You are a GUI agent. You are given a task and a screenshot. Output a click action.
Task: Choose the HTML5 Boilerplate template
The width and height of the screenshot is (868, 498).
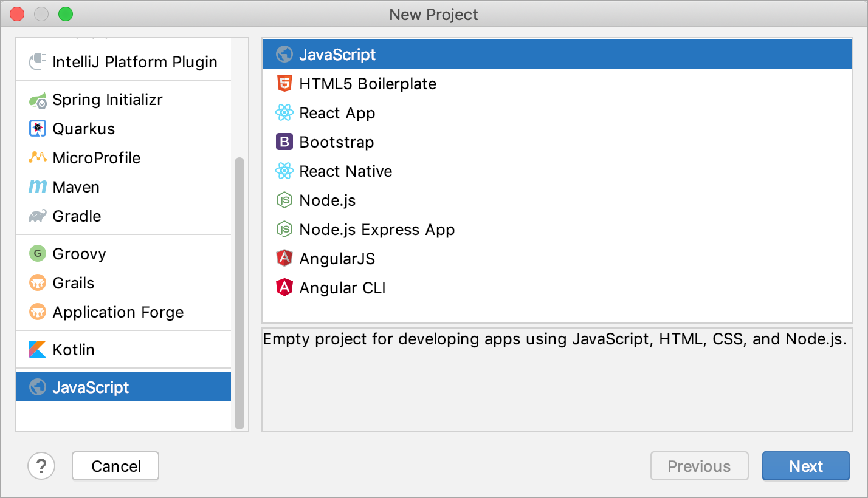(x=557, y=84)
